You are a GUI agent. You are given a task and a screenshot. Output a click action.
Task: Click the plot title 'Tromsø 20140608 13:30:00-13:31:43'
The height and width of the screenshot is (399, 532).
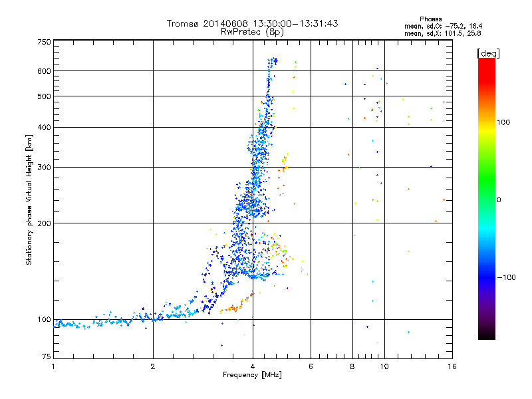(252, 23)
